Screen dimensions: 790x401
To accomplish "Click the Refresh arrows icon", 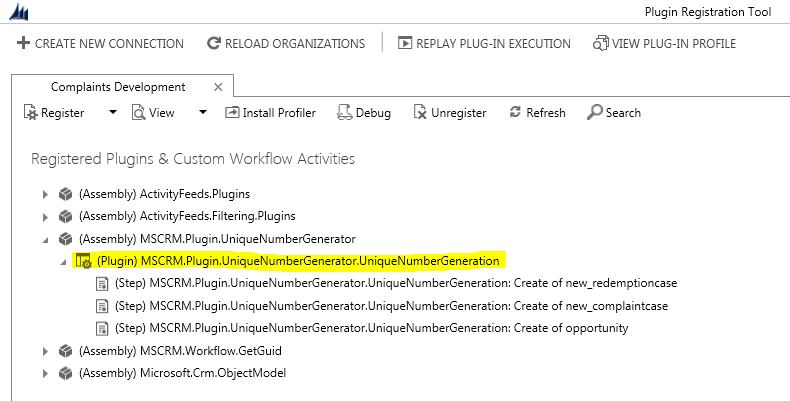I will [x=515, y=112].
